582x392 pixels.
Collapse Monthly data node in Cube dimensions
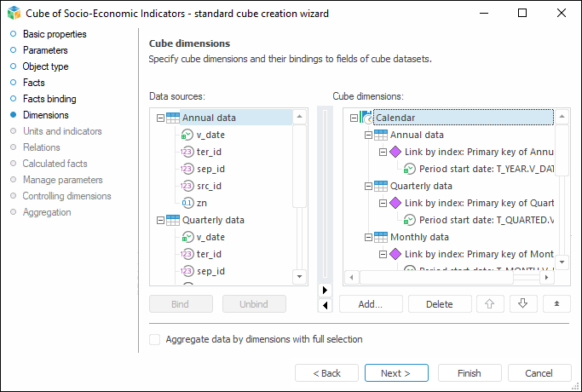pos(368,238)
